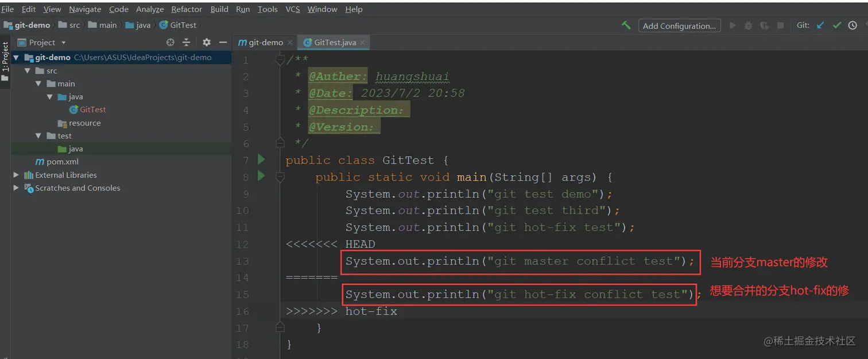Click the crosshair Locate icon in Project panel
The height and width of the screenshot is (359, 868).
[x=170, y=42]
